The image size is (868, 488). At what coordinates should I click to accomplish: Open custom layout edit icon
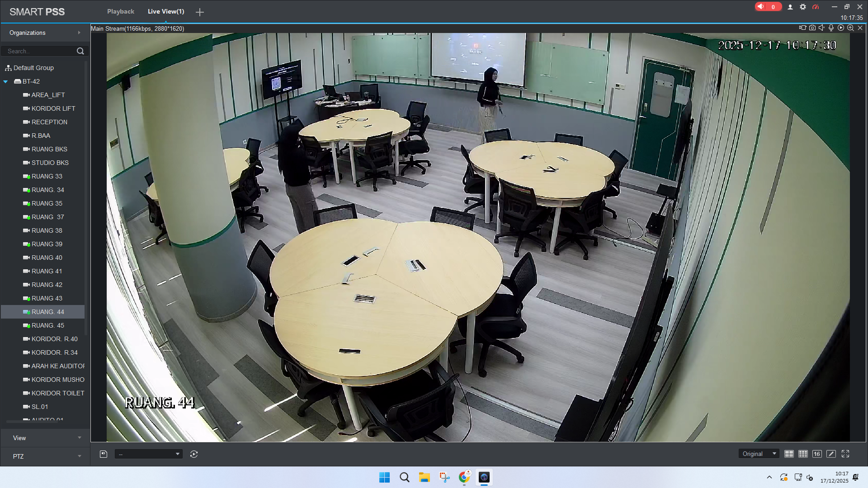click(831, 454)
